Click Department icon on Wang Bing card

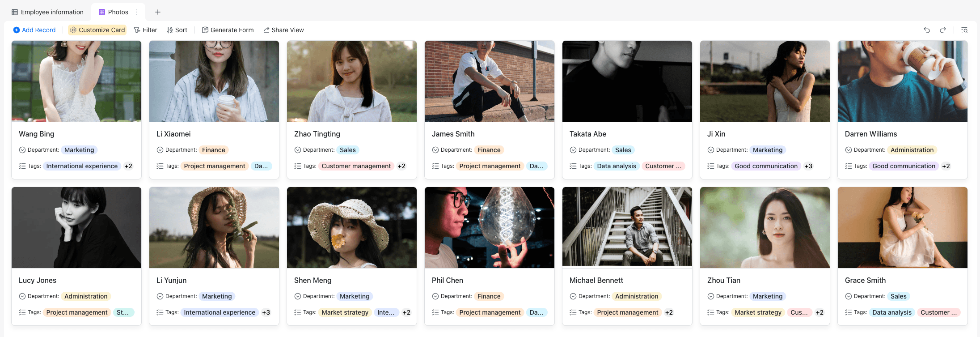22,150
